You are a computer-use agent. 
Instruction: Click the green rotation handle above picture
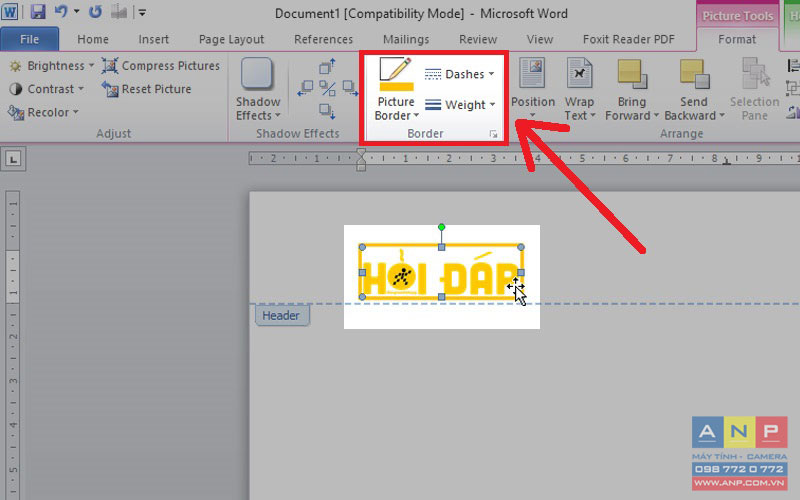coord(441,227)
